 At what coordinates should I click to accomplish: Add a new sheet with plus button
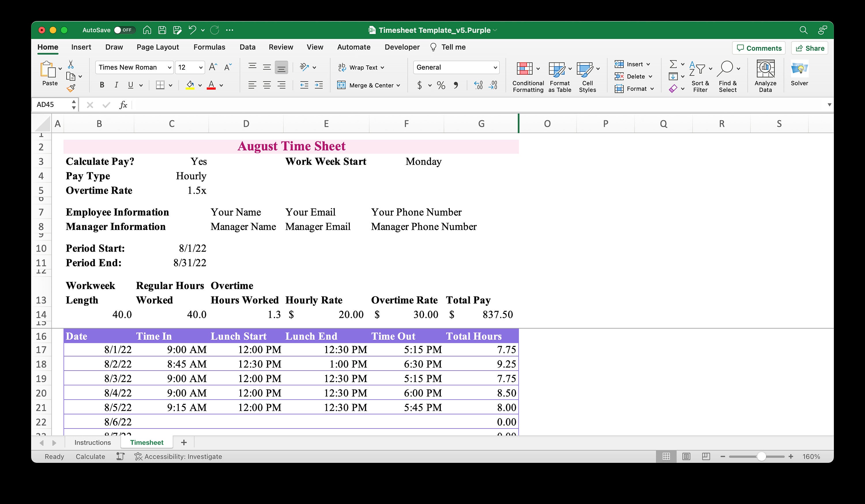[184, 443]
